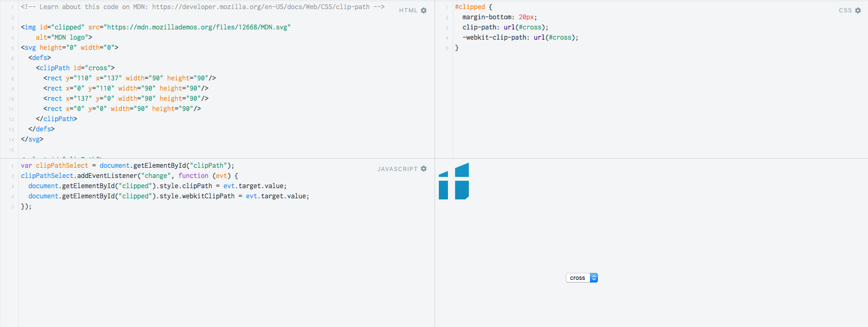Click line number 8 in HTML gutter
Image resolution: width=868 pixels, height=327 pixels.
tap(12, 79)
